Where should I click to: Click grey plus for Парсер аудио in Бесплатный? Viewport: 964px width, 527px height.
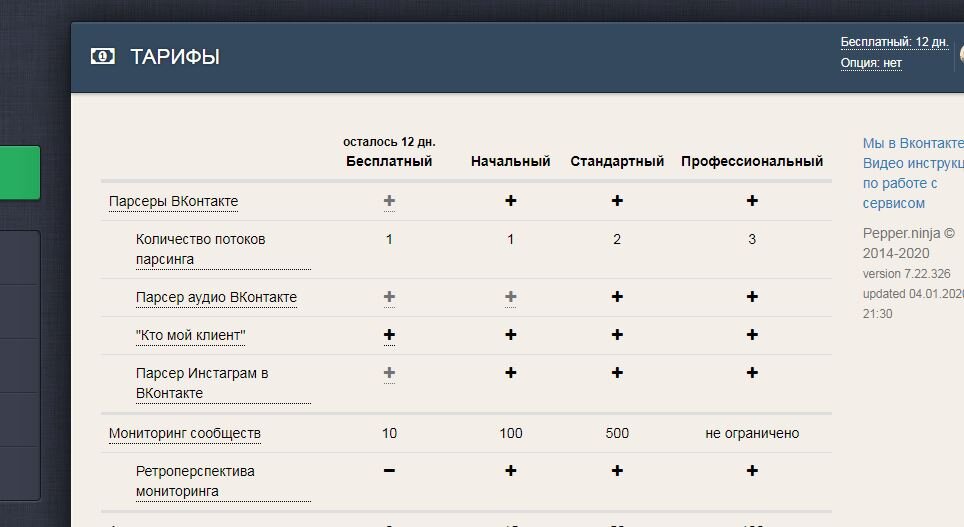tap(389, 297)
